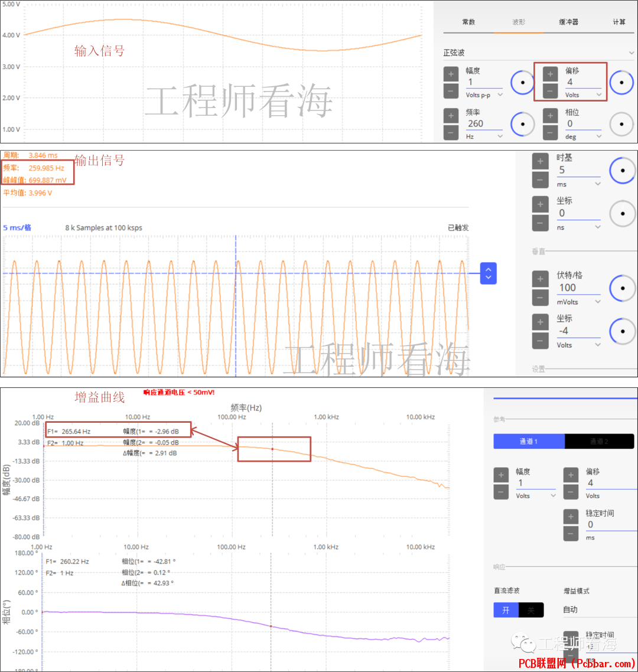Click the red cursor marker on phase curve

(x=271, y=626)
